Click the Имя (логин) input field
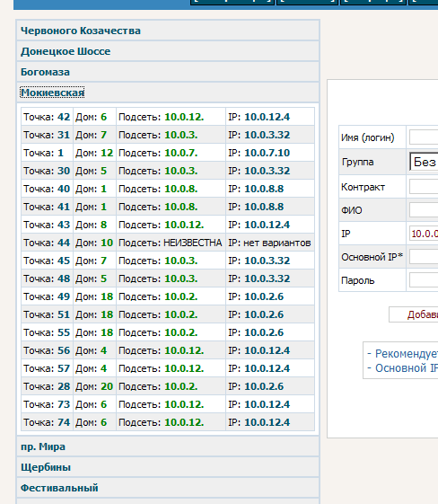Screen dimensions: 438x504 point(424,137)
